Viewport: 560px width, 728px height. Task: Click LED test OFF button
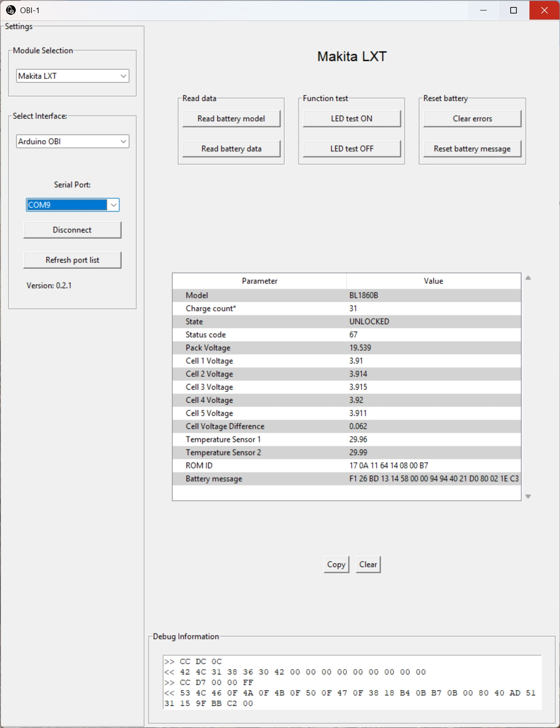(x=352, y=149)
